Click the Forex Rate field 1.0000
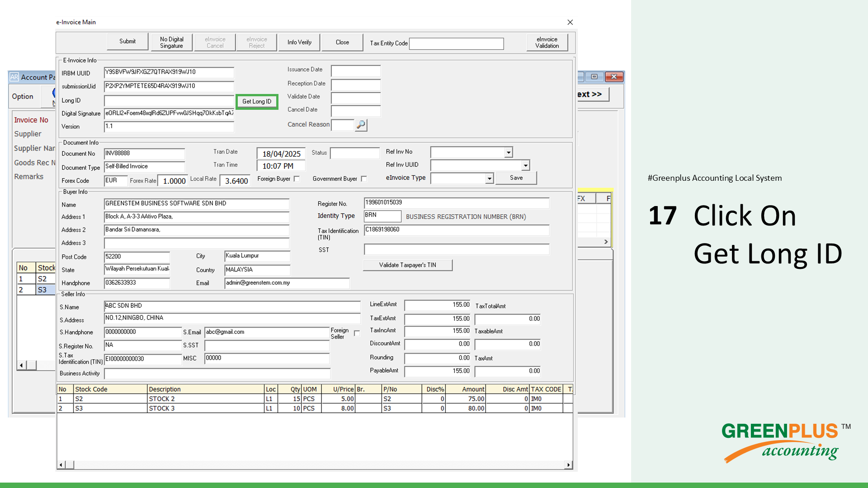Screen dimensions: 868x488 172,181
